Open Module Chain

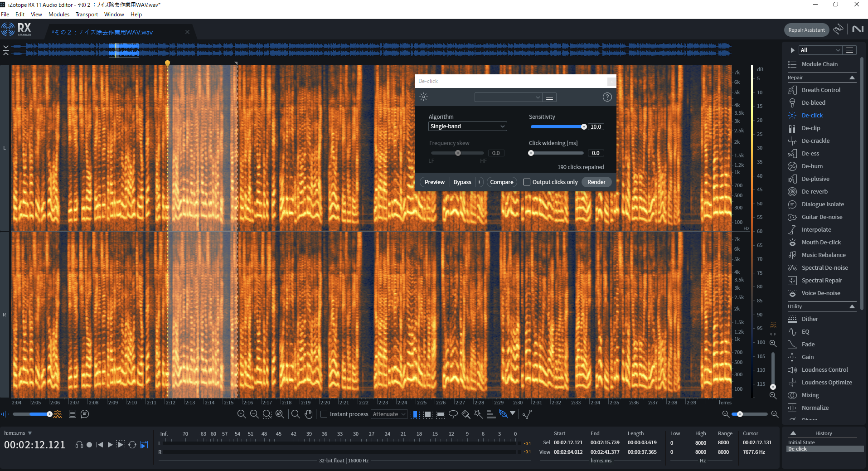click(820, 64)
